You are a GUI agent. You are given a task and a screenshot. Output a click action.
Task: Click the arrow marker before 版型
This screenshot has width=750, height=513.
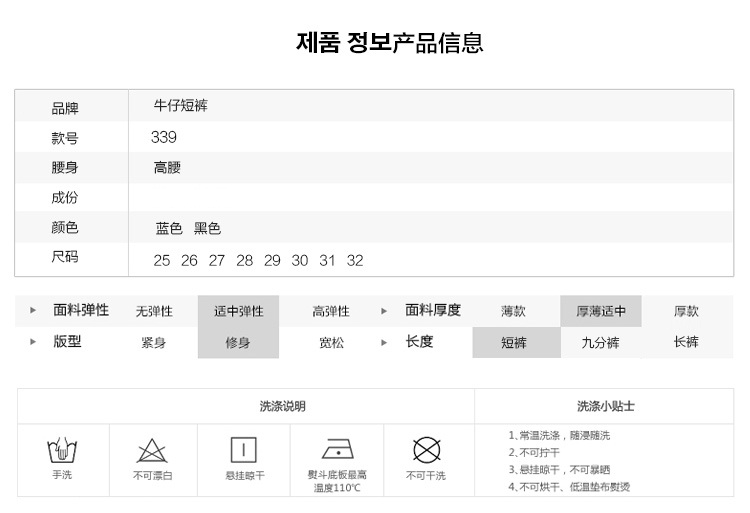pos(33,342)
